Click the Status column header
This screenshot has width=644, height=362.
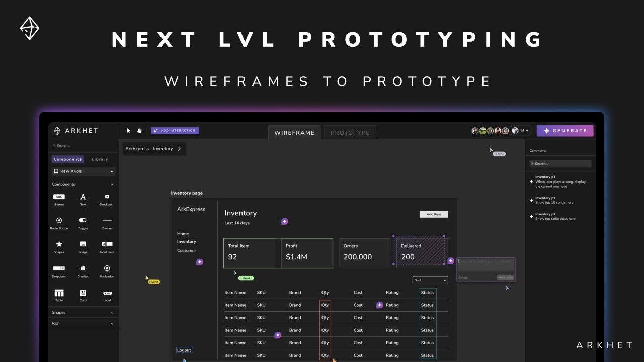[x=427, y=293]
